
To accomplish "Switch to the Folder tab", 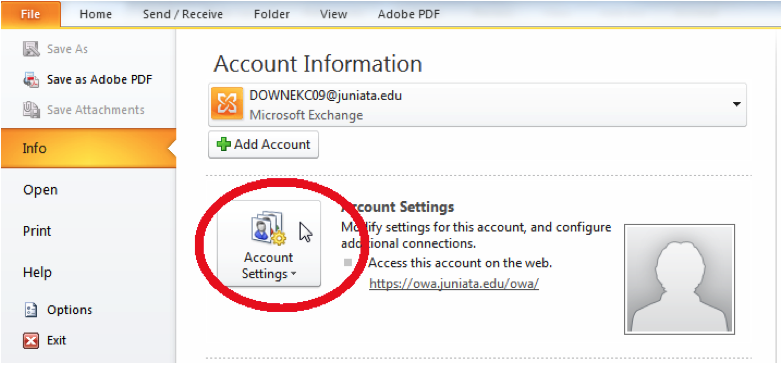I will coord(271,14).
